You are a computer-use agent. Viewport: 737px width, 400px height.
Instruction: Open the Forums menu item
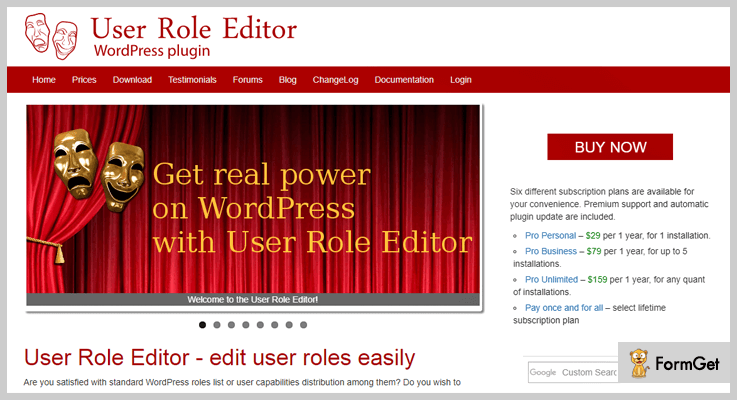click(248, 80)
